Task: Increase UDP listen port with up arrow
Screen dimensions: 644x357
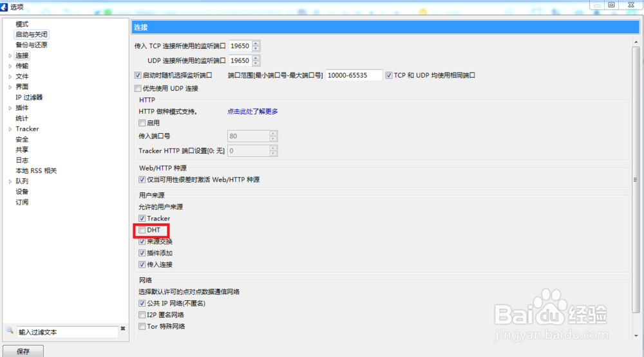Action: coord(256,59)
